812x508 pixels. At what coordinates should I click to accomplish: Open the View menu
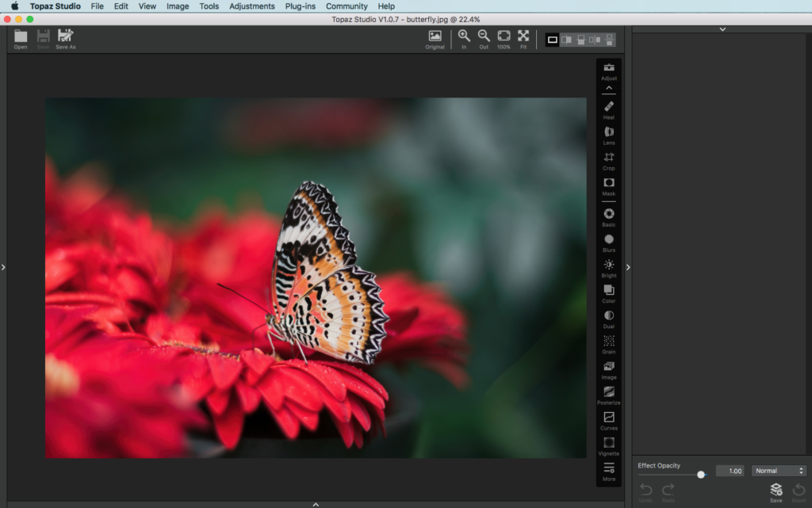(x=147, y=6)
